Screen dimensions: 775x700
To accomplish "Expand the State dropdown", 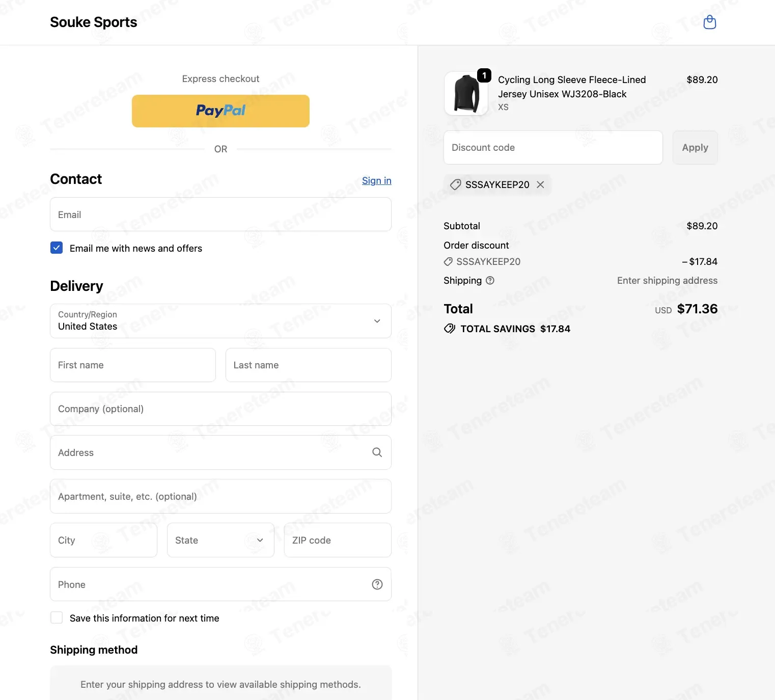I will pos(220,540).
